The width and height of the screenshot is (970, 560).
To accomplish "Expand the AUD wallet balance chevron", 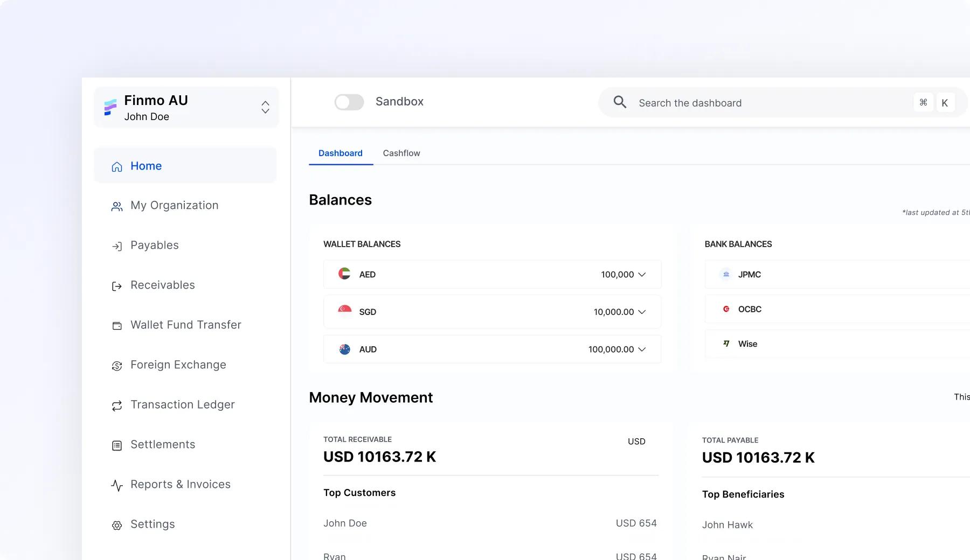I will point(642,349).
